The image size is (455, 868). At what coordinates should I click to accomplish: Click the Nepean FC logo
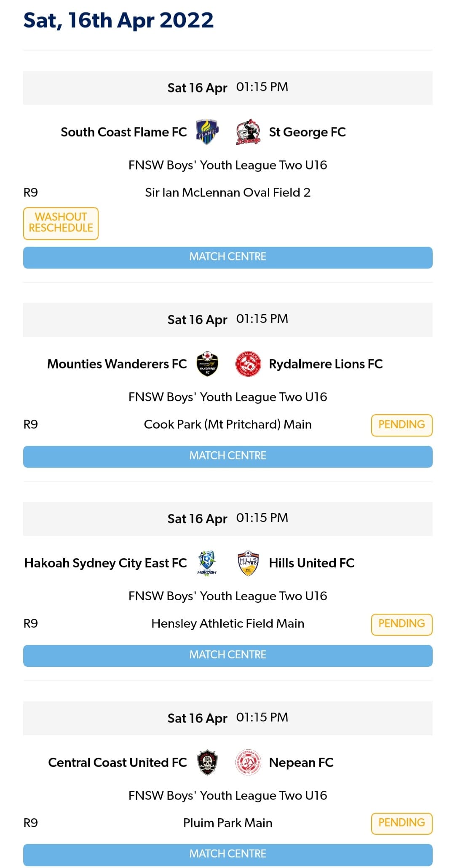[248, 762]
